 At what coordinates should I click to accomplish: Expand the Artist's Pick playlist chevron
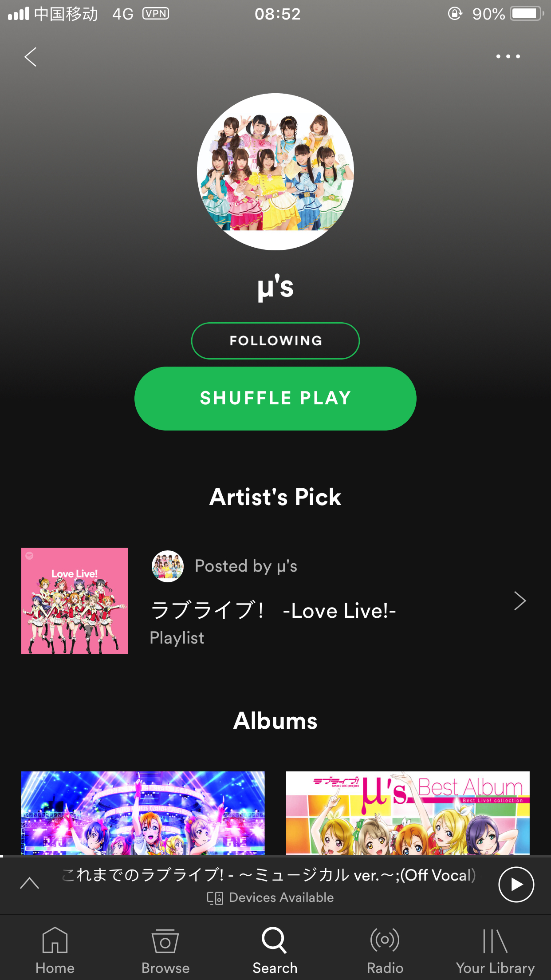(520, 601)
